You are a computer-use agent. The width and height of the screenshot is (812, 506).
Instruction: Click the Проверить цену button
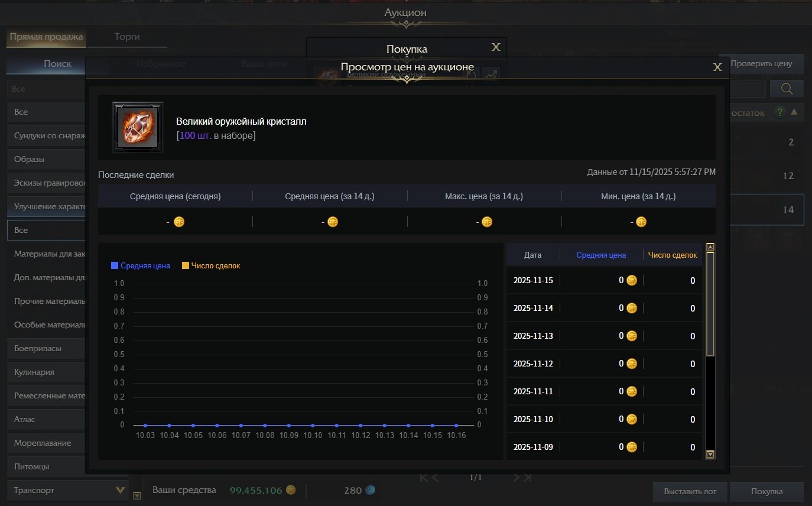tap(761, 64)
